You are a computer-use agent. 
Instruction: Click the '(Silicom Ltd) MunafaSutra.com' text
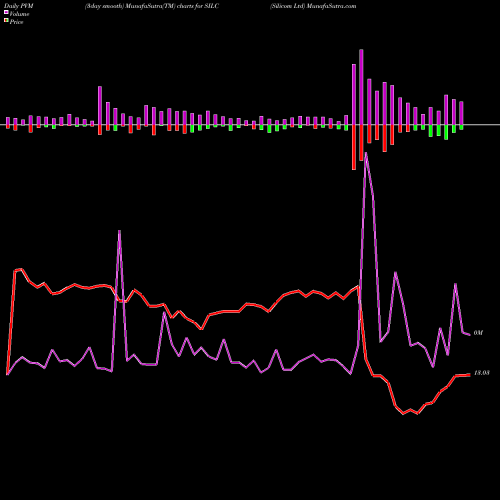click(x=313, y=6)
